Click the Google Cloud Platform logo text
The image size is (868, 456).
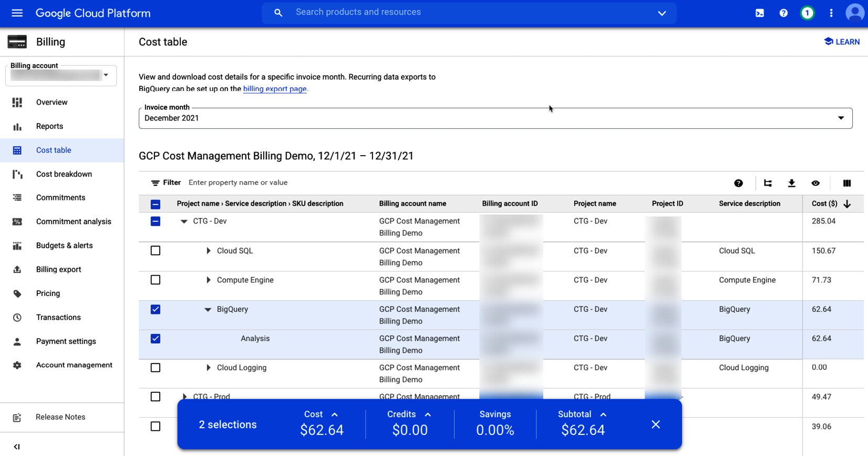[93, 13]
